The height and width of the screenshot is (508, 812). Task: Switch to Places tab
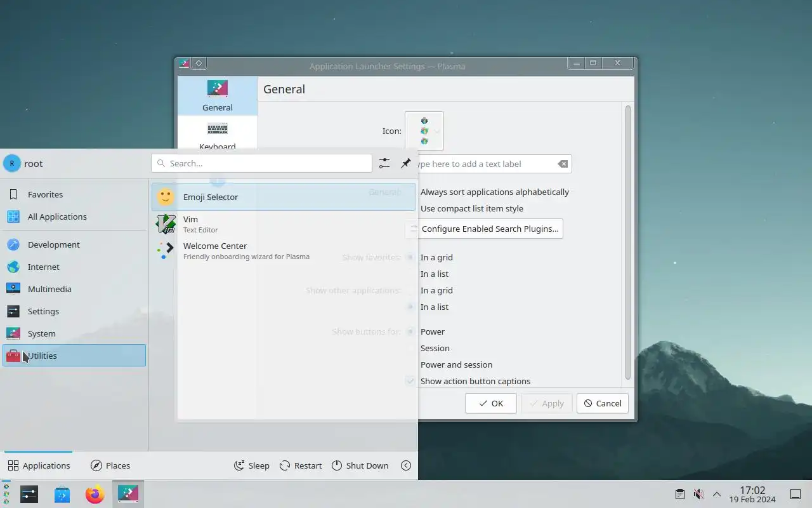(x=110, y=465)
